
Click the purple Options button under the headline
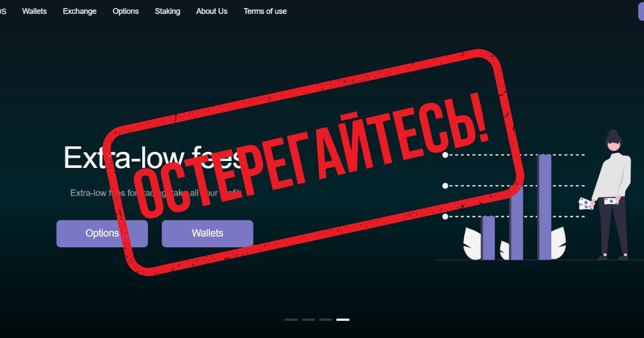[x=102, y=233]
